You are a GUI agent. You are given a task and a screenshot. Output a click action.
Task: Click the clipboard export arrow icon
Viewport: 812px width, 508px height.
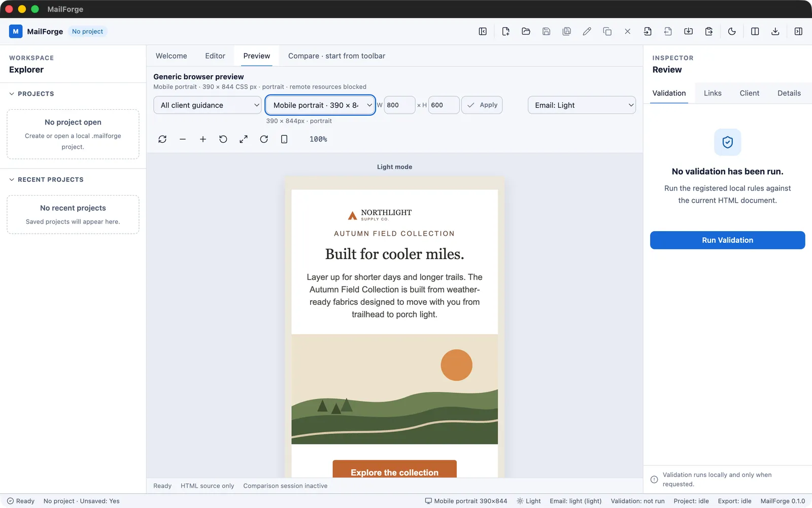pyautogui.click(x=708, y=31)
